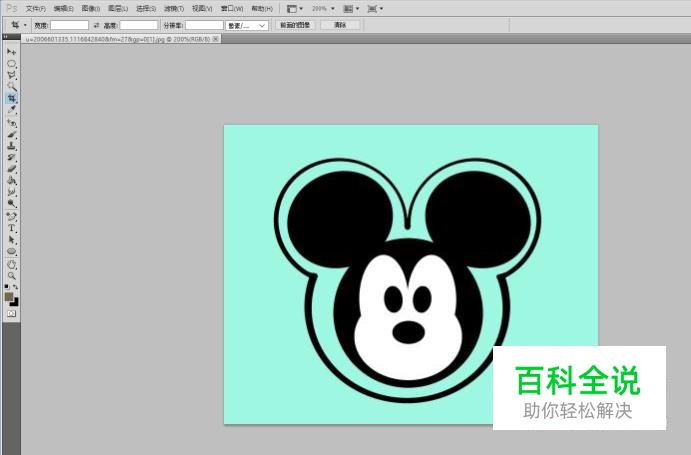Select the Eraser tool
This screenshot has height=455, width=691.
tap(11, 169)
